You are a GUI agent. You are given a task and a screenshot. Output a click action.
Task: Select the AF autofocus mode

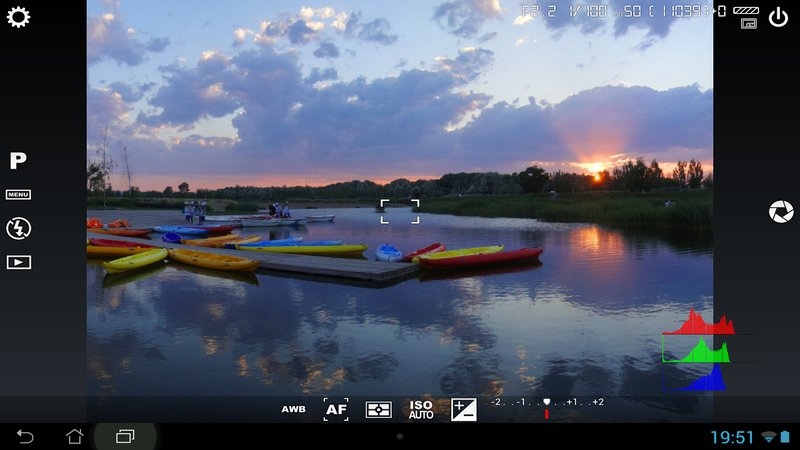point(336,409)
